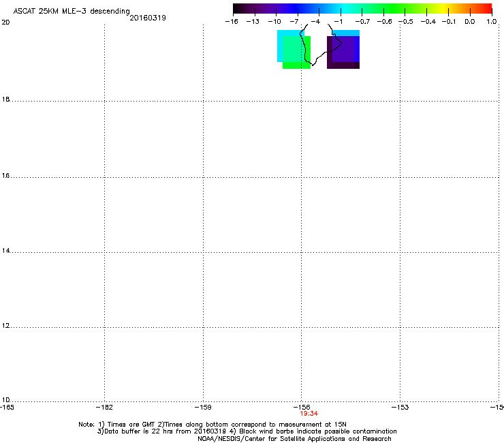Click the latitude label 18
This screenshot has width=504, height=443.
click(5, 100)
